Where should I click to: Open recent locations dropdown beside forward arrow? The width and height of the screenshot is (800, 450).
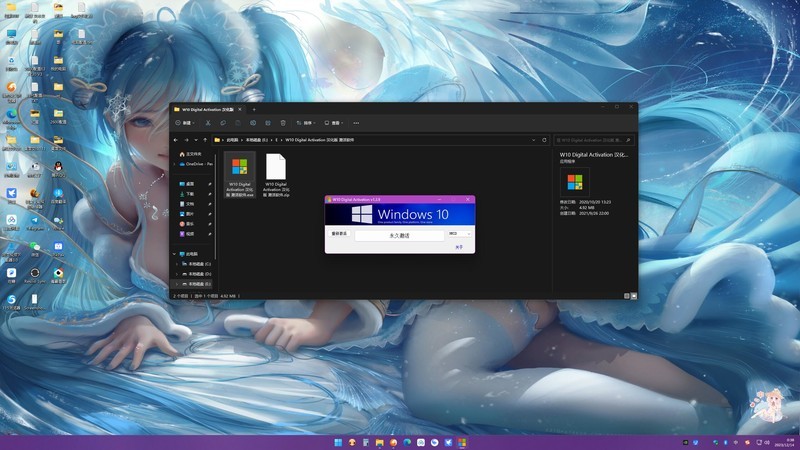196,140
